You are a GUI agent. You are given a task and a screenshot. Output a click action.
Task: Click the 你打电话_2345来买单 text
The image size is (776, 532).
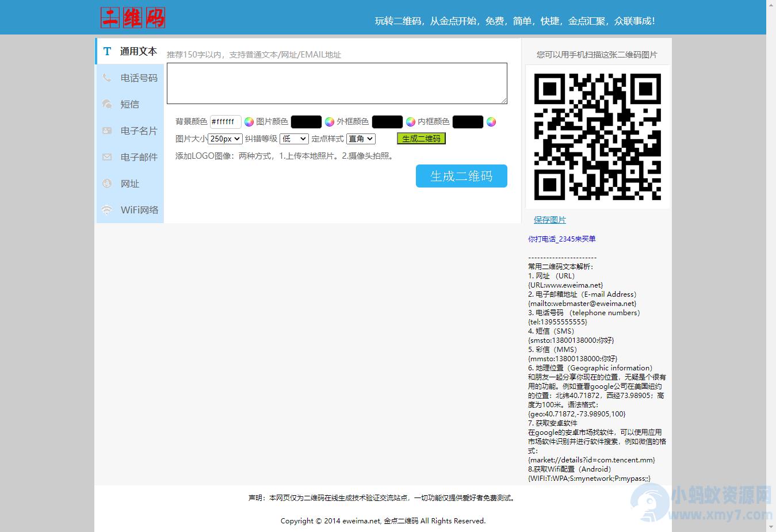[562, 239]
